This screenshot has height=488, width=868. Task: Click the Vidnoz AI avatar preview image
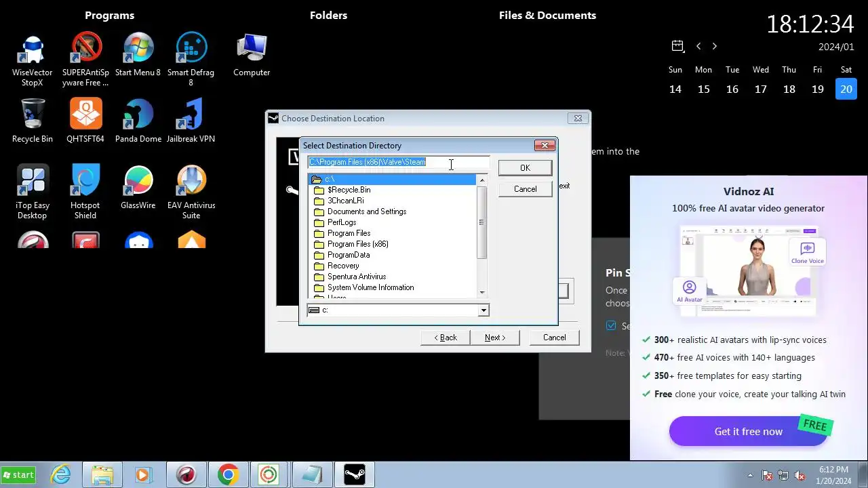(749, 270)
